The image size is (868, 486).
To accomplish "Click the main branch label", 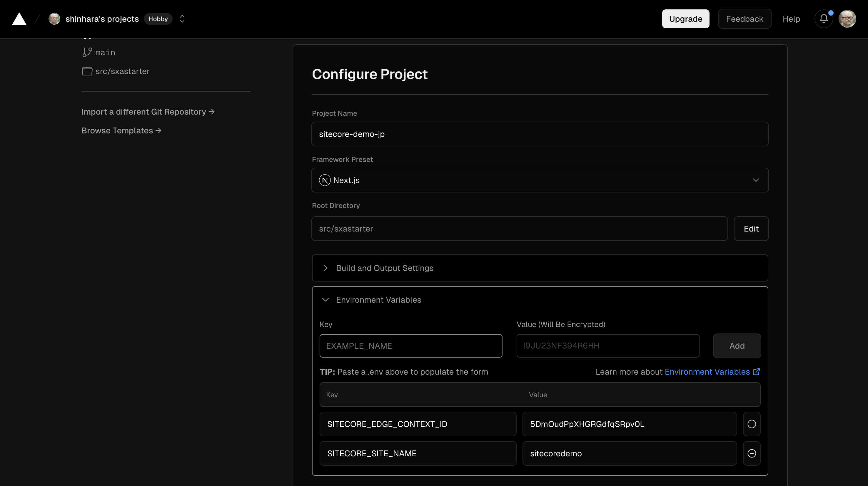I will pos(105,53).
